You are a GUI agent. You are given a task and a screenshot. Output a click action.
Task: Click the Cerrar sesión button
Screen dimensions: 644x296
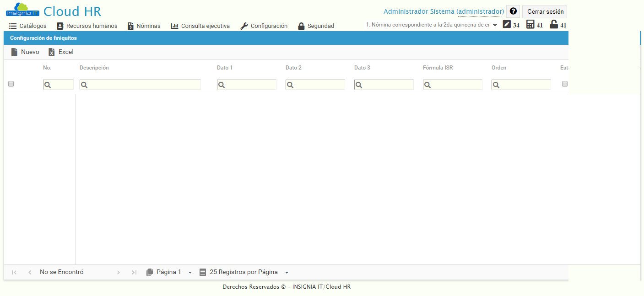[544, 11]
